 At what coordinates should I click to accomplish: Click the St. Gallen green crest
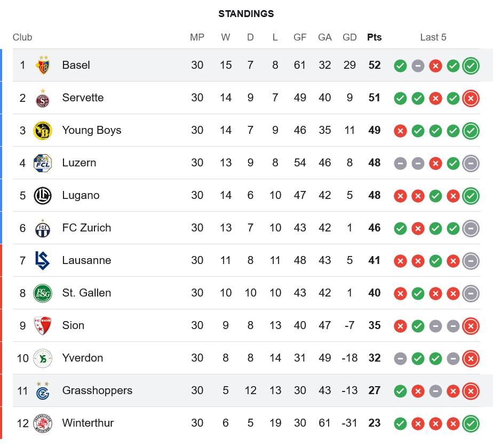pos(43,293)
